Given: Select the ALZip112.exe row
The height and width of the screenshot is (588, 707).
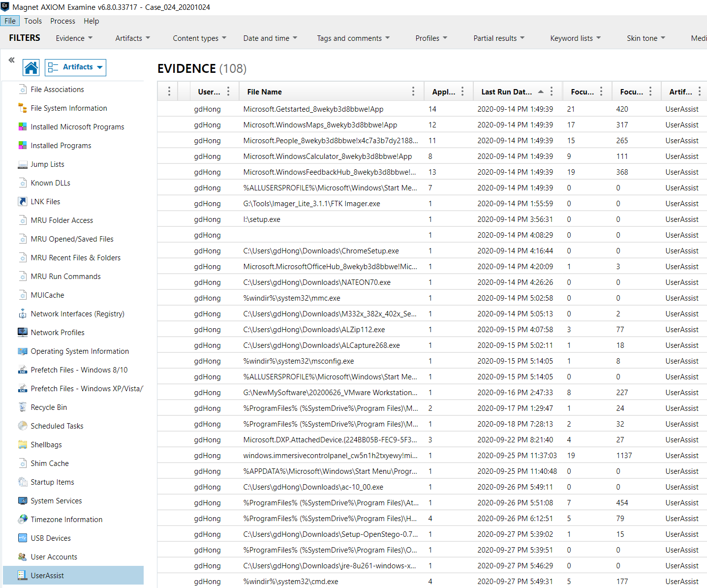Looking at the screenshot, I should [x=432, y=330].
